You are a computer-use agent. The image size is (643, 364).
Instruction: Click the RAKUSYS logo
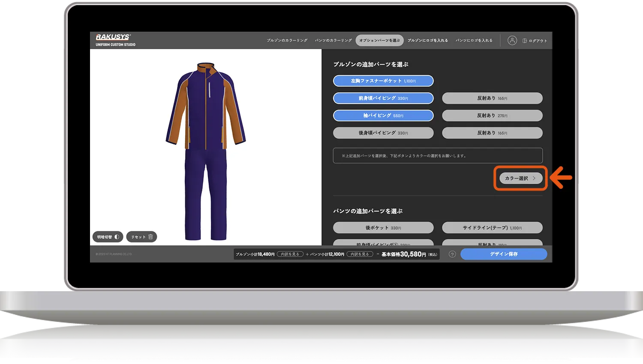pyautogui.click(x=113, y=37)
